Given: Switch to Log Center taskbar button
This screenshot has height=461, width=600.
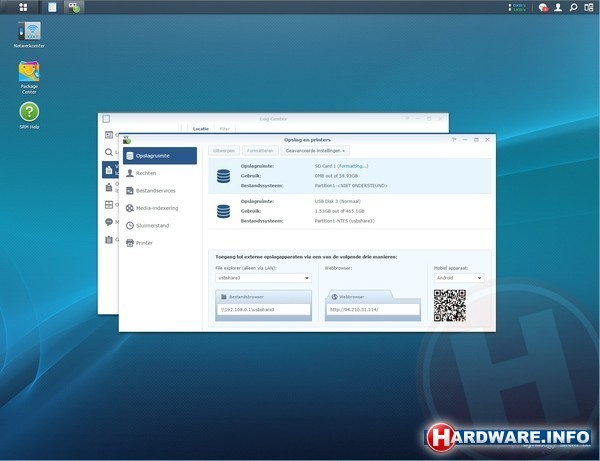Looking at the screenshot, I should [x=52, y=7].
